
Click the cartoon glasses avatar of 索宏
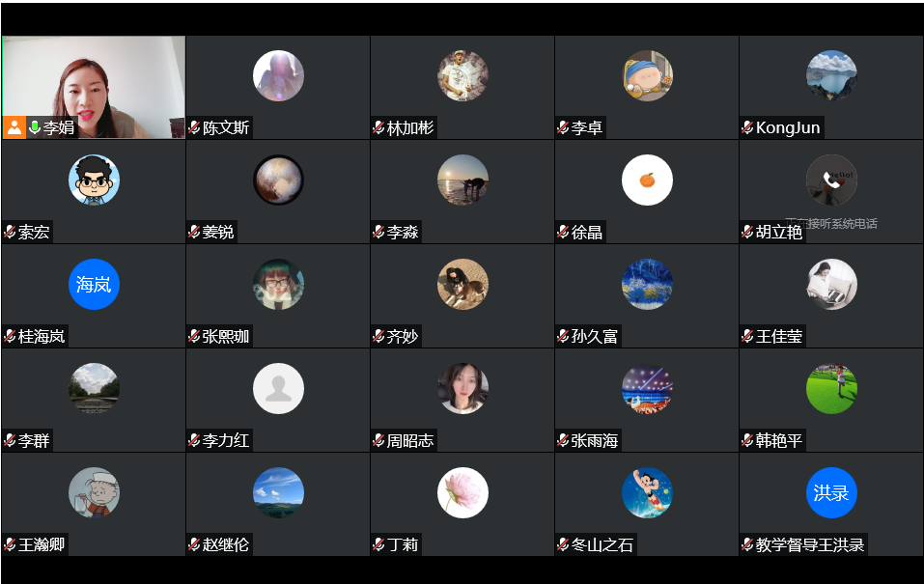click(x=94, y=181)
